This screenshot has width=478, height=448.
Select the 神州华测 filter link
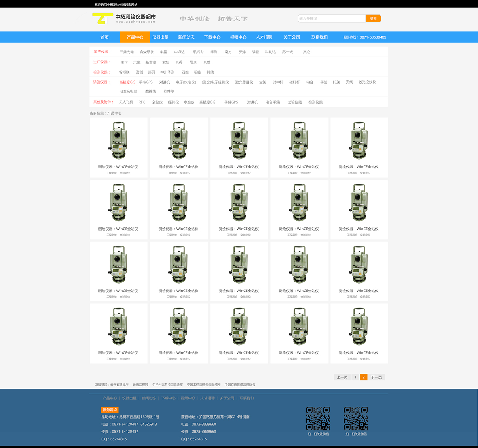pos(167,72)
